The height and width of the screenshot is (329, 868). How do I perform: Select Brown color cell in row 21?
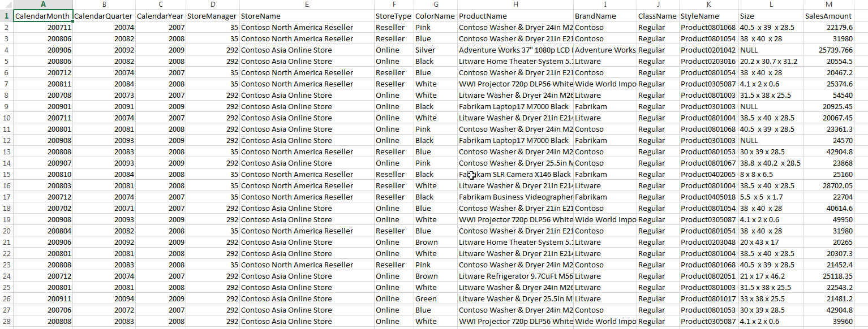click(435, 242)
